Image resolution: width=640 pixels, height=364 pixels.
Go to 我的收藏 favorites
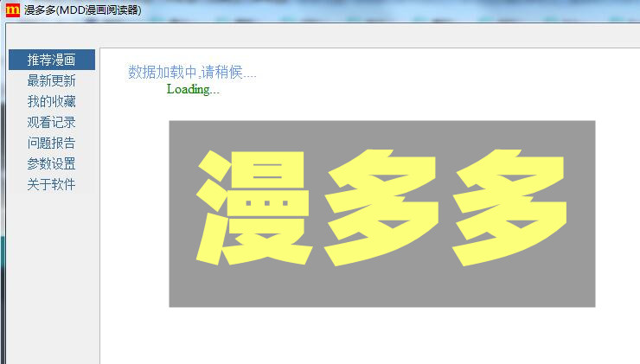pos(52,102)
